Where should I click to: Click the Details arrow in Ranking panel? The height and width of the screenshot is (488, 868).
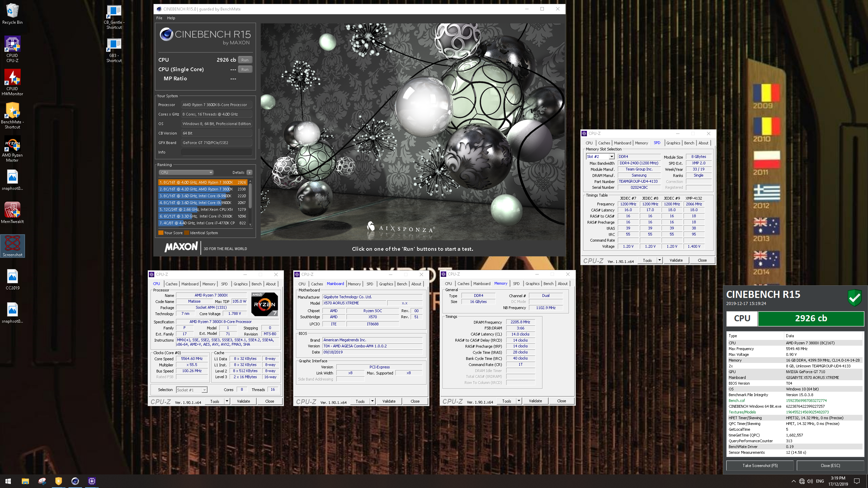coord(250,172)
